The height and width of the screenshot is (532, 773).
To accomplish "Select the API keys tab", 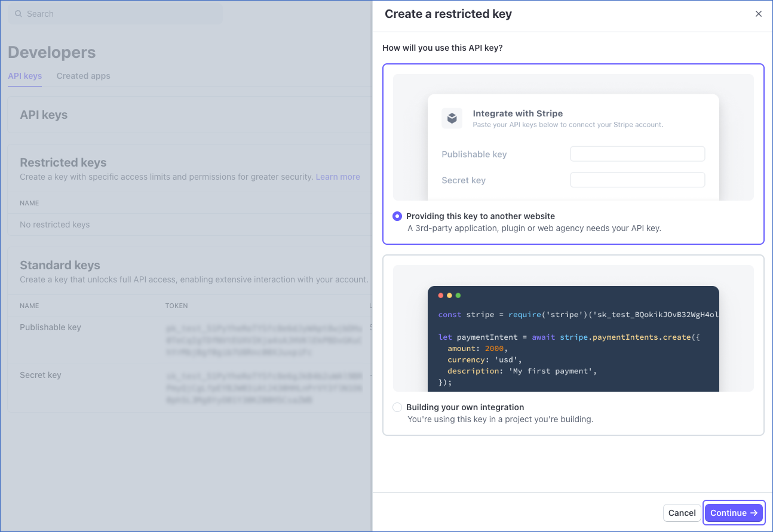I will coord(24,76).
